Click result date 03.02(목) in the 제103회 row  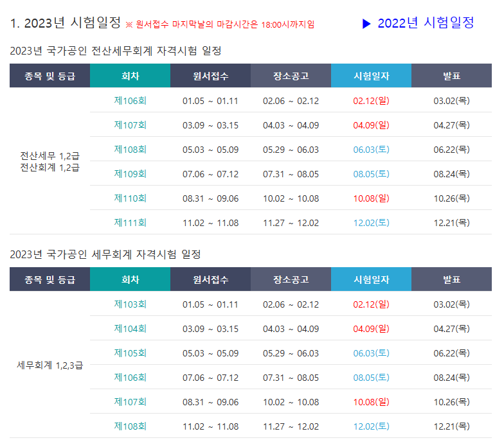[451, 304]
